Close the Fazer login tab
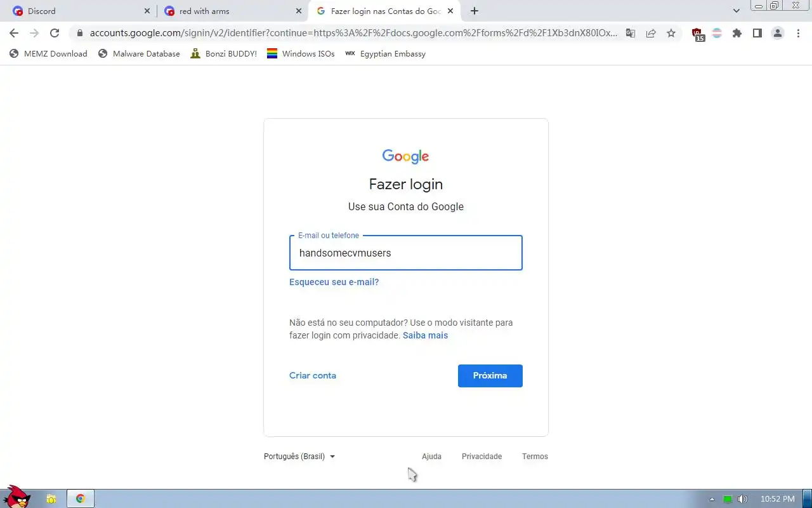 450,11
